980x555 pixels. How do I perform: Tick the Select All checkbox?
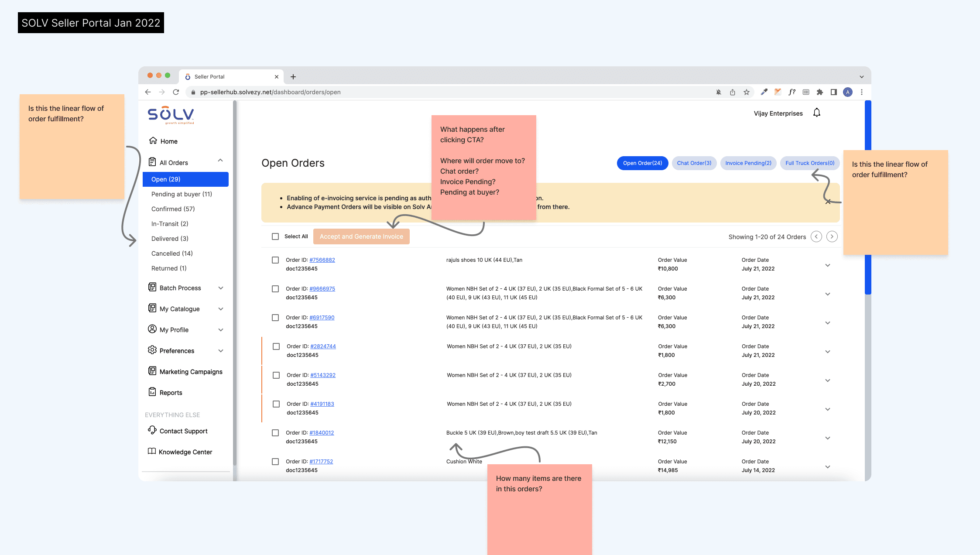tap(275, 236)
